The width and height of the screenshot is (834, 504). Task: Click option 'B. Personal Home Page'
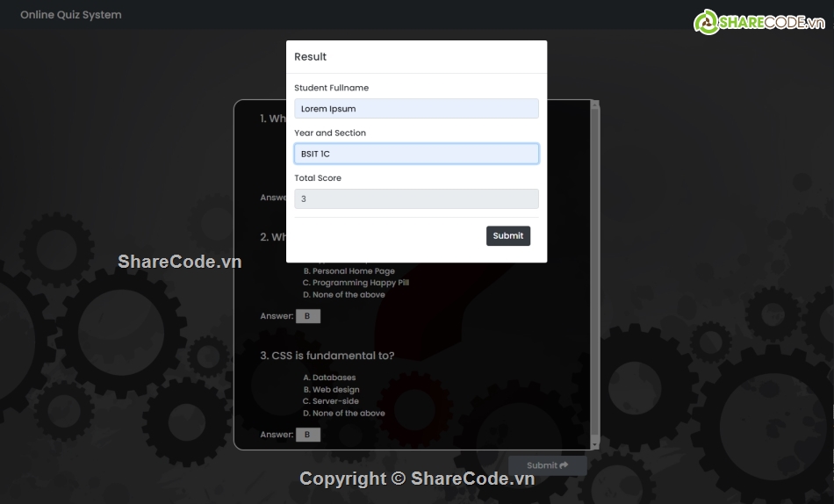349,271
